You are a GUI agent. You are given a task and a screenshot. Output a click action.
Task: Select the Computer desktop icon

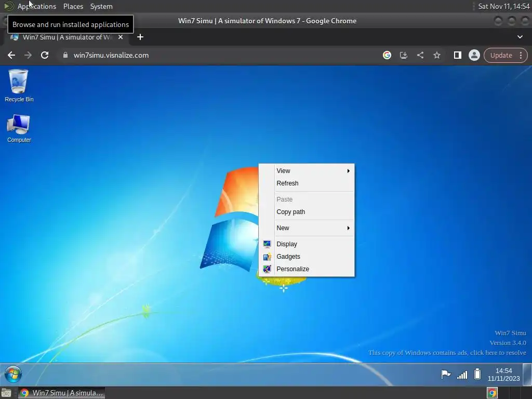[x=19, y=128]
